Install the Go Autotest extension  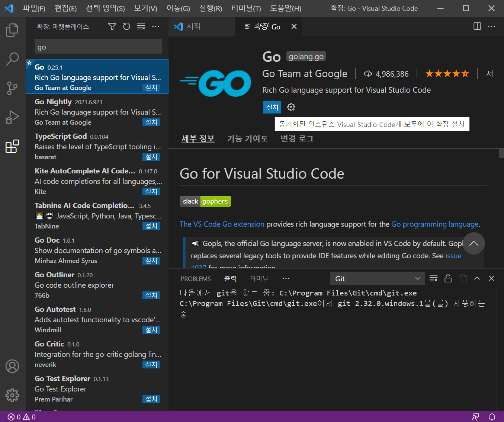point(151,330)
